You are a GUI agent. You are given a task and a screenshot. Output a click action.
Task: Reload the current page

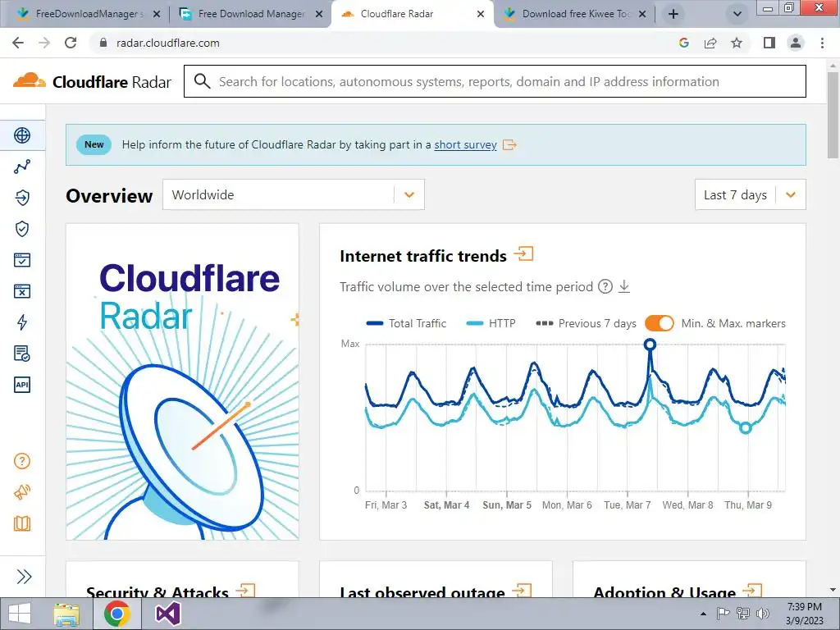pos(71,43)
